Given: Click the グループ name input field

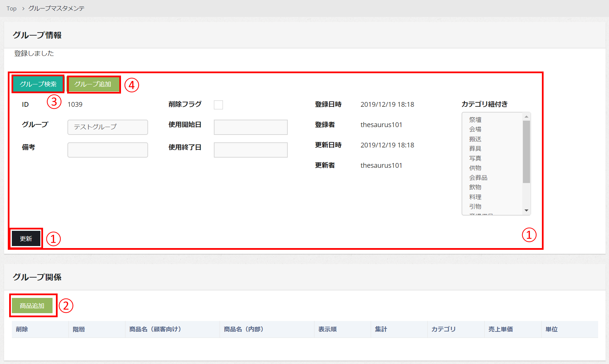Looking at the screenshot, I should [107, 127].
